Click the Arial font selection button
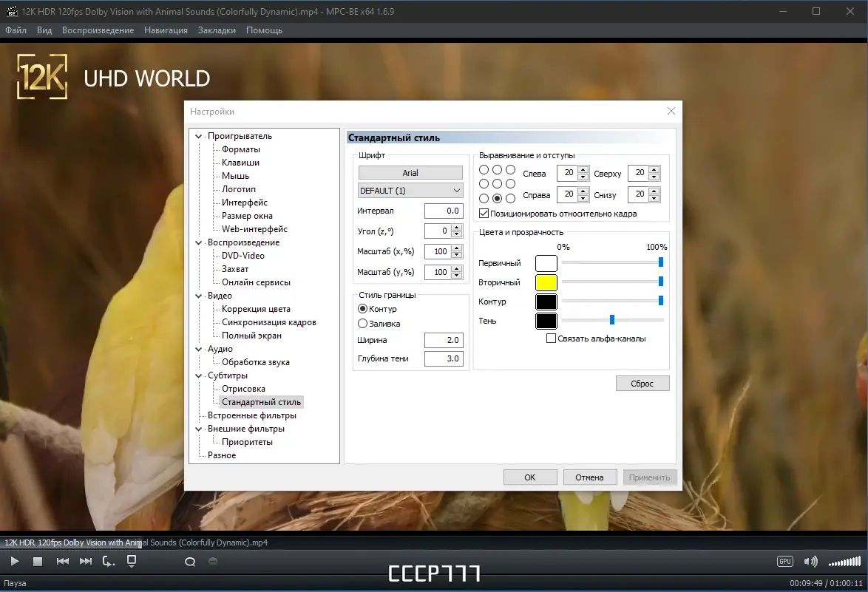This screenshot has width=868, height=592. click(x=410, y=173)
